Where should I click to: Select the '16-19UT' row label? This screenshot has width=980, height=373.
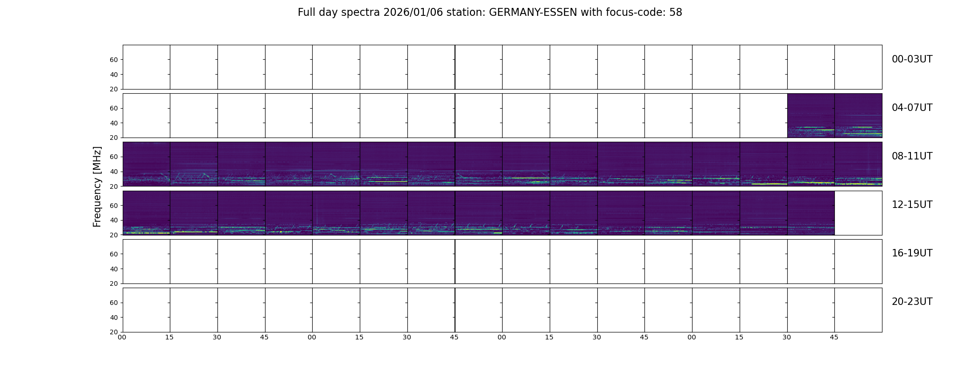coord(912,253)
